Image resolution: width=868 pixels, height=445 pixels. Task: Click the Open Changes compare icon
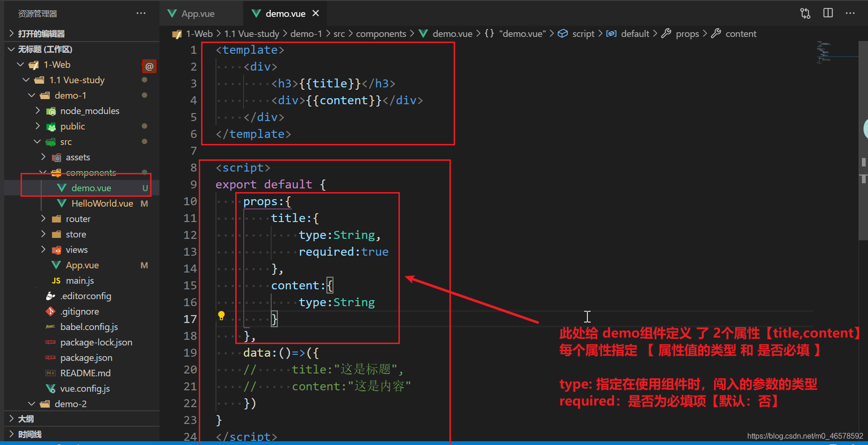coord(805,13)
